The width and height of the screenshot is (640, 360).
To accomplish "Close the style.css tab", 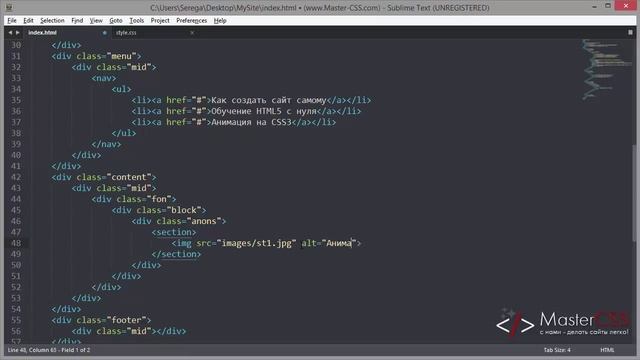I will point(192,33).
